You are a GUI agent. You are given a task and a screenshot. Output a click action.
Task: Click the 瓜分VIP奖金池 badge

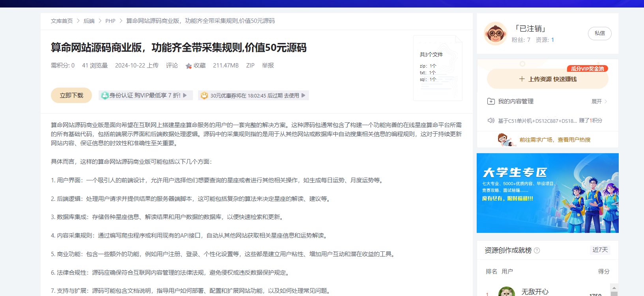point(587,69)
